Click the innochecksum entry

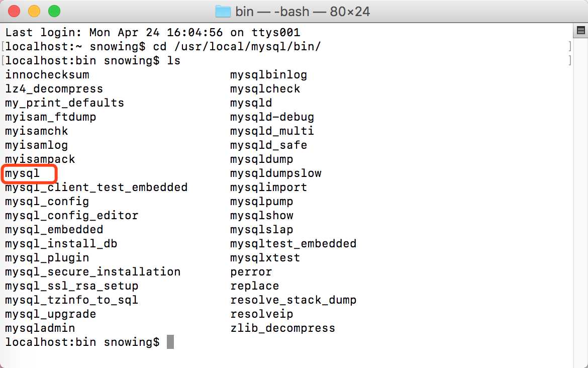point(47,74)
